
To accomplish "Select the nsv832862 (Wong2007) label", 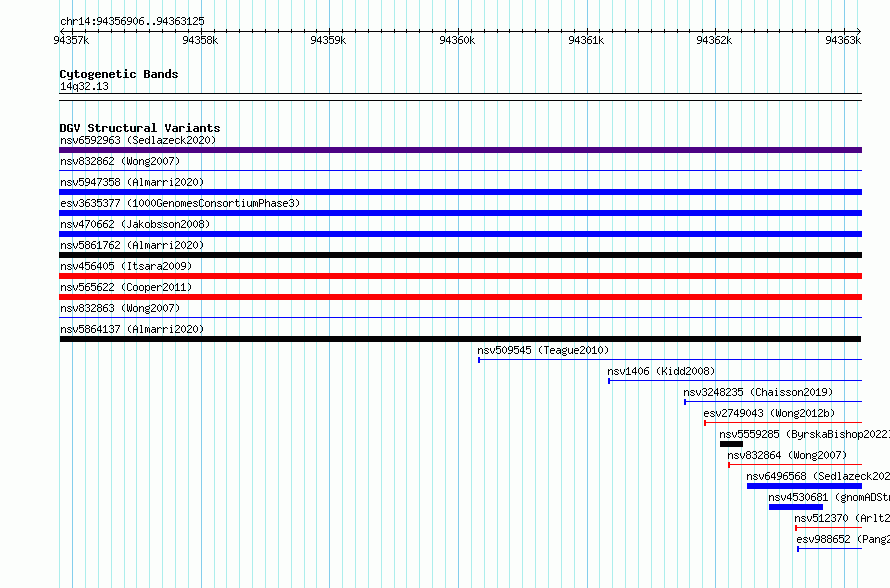I will click(120, 161).
